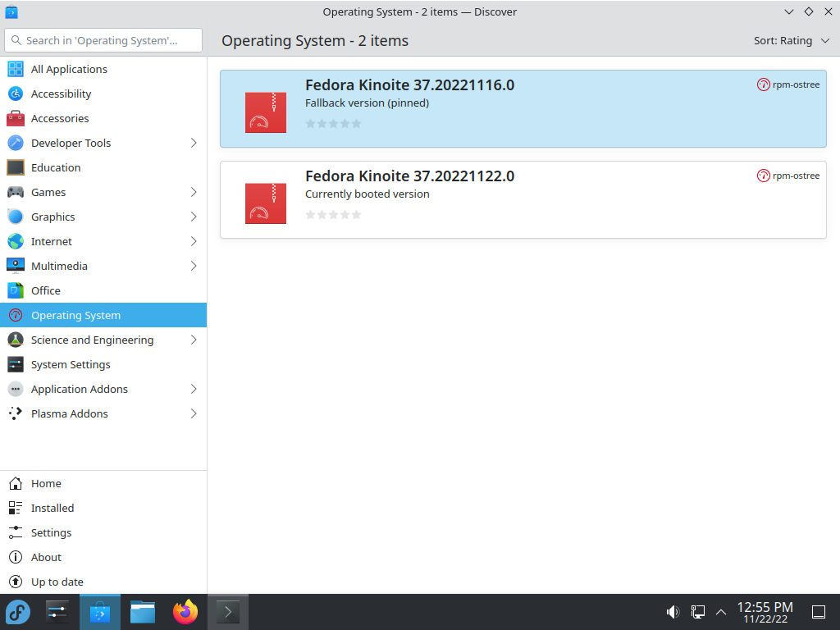Expand the Developer Tools subcategories

tap(194, 143)
